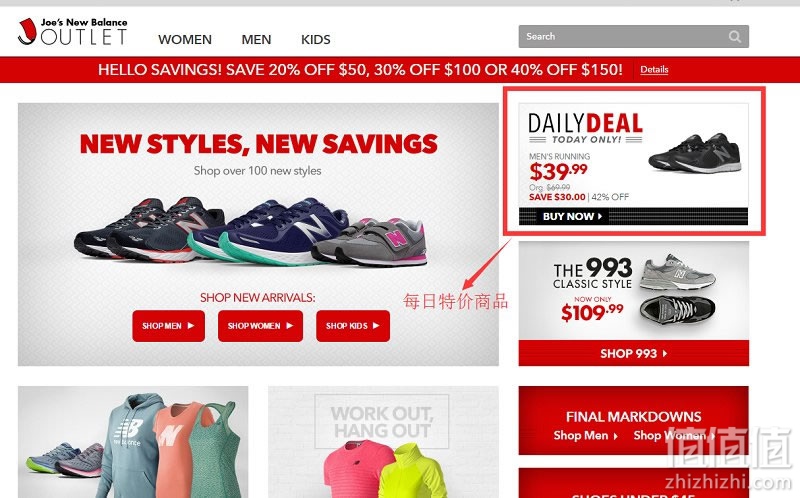Open the WOMEN menu

click(185, 39)
